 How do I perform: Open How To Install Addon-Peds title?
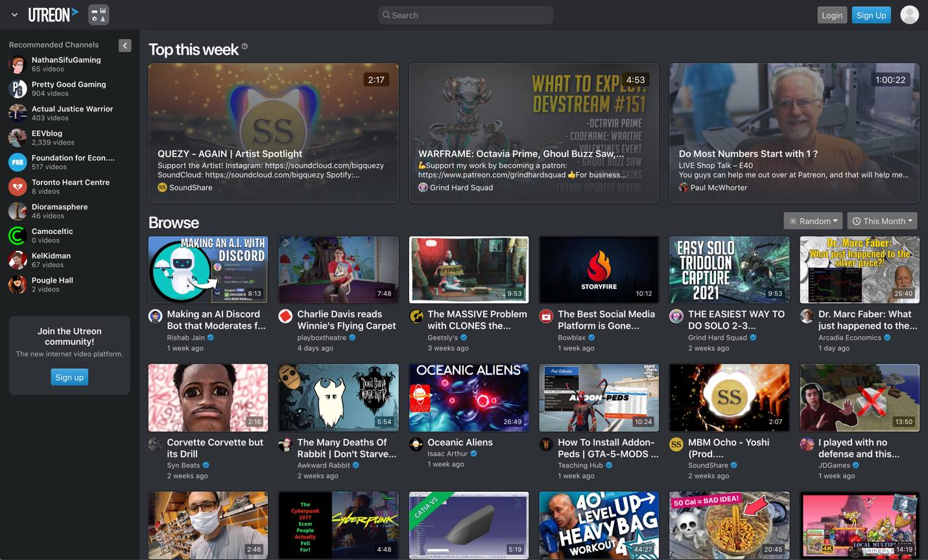coord(608,449)
